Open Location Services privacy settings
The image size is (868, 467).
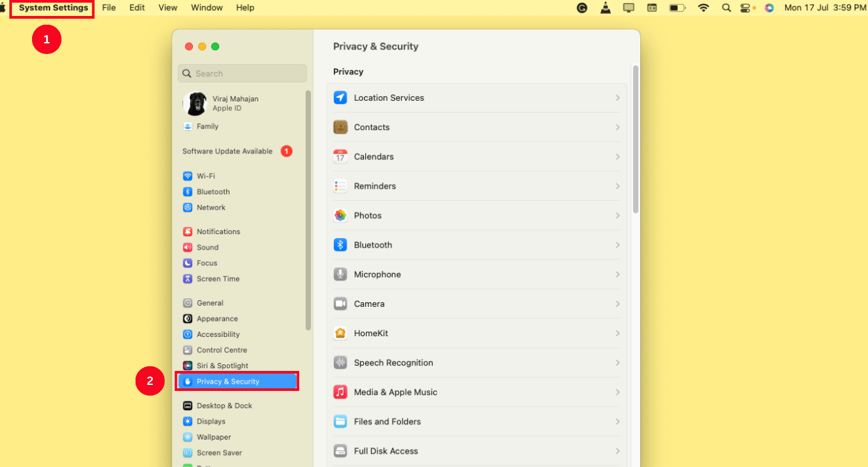pos(477,98)
